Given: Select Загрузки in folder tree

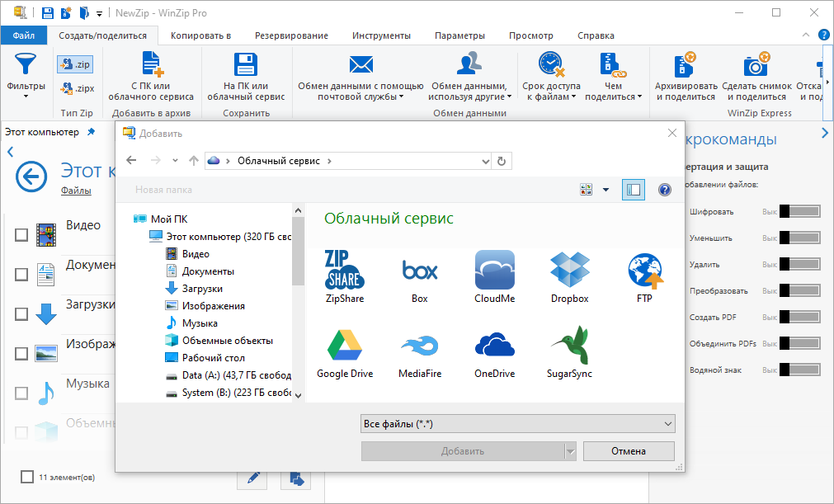Looking at the screenshot, I should point(202,289).
